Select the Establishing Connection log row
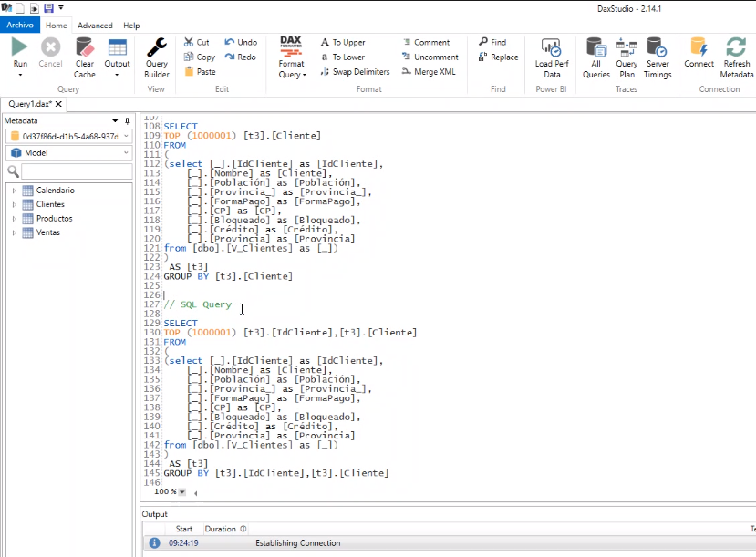Image resolution: width=756 pixels, height=557 pixels. point(449,543)
